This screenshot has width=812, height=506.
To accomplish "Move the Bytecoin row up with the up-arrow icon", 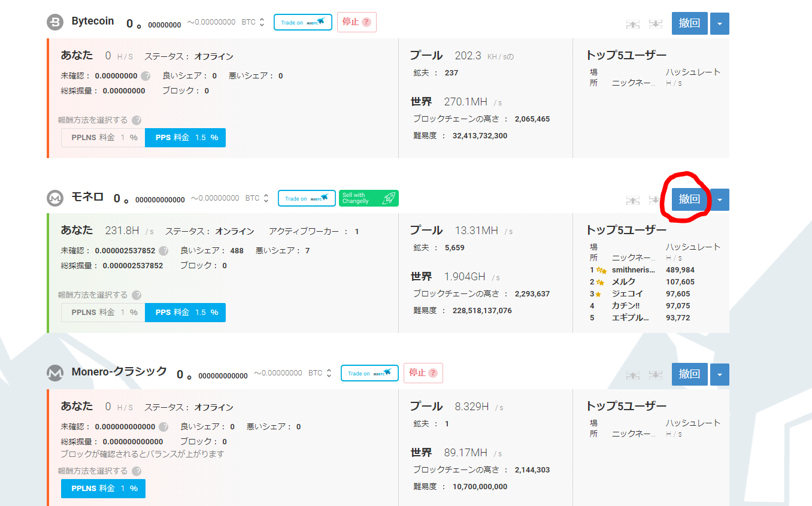I will 633,24.
